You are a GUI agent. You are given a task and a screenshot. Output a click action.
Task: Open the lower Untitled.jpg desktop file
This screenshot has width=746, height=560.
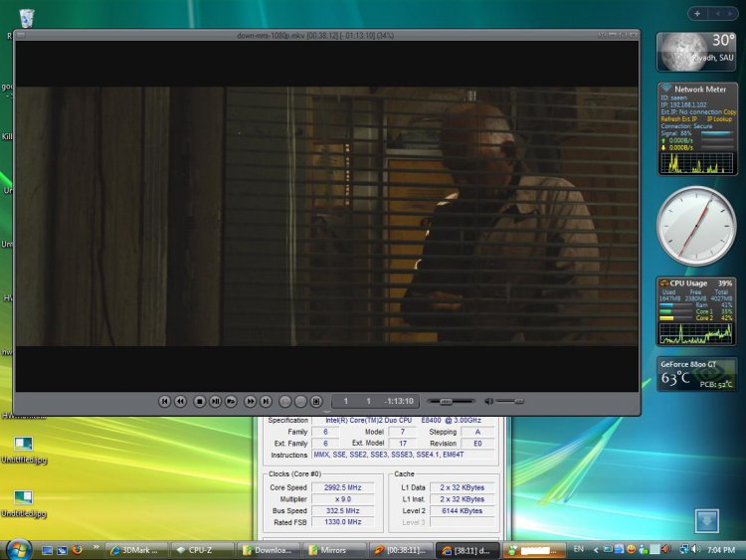click(23, 503)
